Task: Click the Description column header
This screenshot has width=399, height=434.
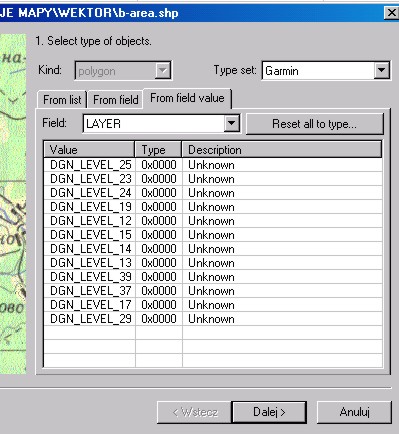Action: click(282, 150)
